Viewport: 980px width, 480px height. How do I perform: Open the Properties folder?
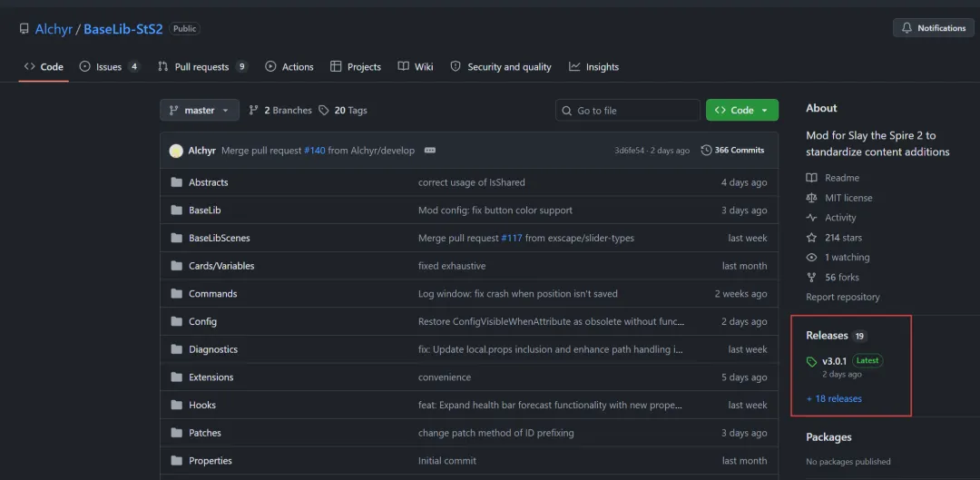coord(210,461)
